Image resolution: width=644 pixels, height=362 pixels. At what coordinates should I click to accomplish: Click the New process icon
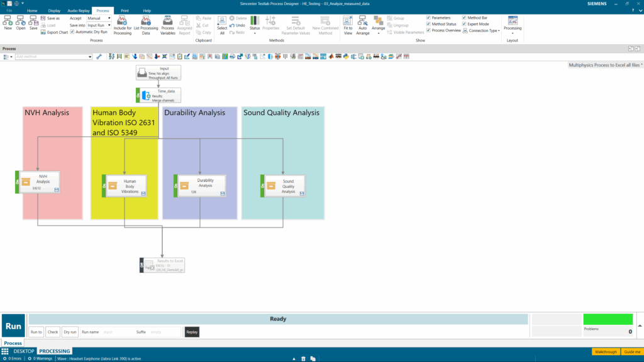[8, 22]
